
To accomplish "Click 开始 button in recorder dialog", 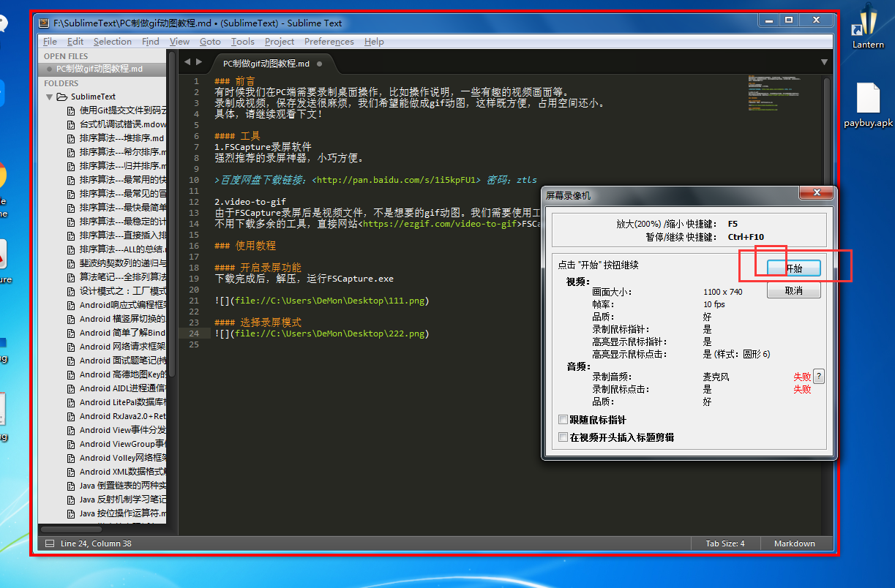I will (x=794, y=268).
